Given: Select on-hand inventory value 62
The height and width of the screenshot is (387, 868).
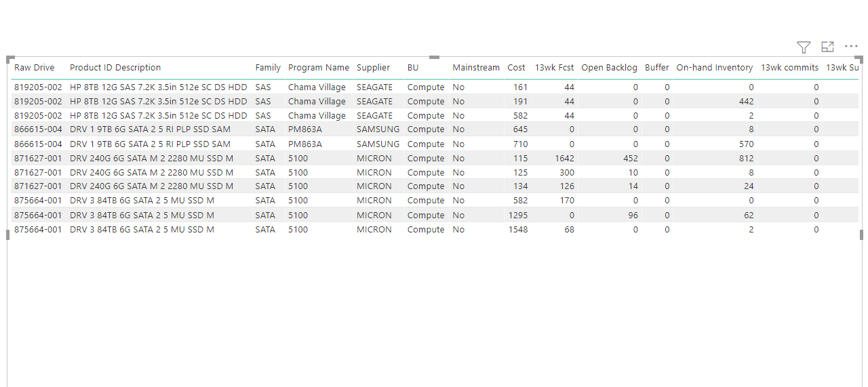Looking at the screenshot, I should [749, 216].
